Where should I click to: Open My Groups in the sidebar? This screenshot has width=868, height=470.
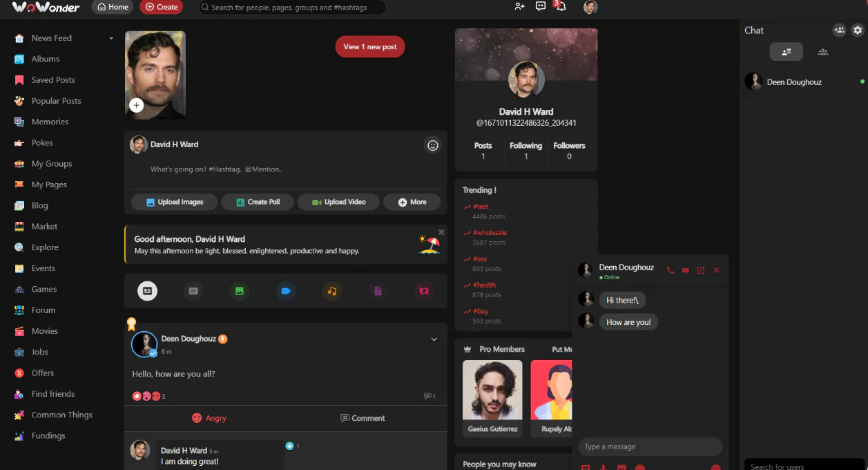tap(52, 164)
